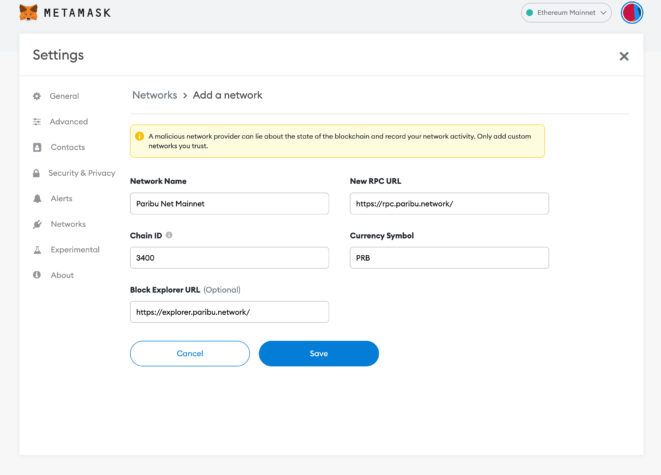The image size is (661, 475).
Task: Focus the Network Name field
Action: pyautogui.click(x=229, y=204)
